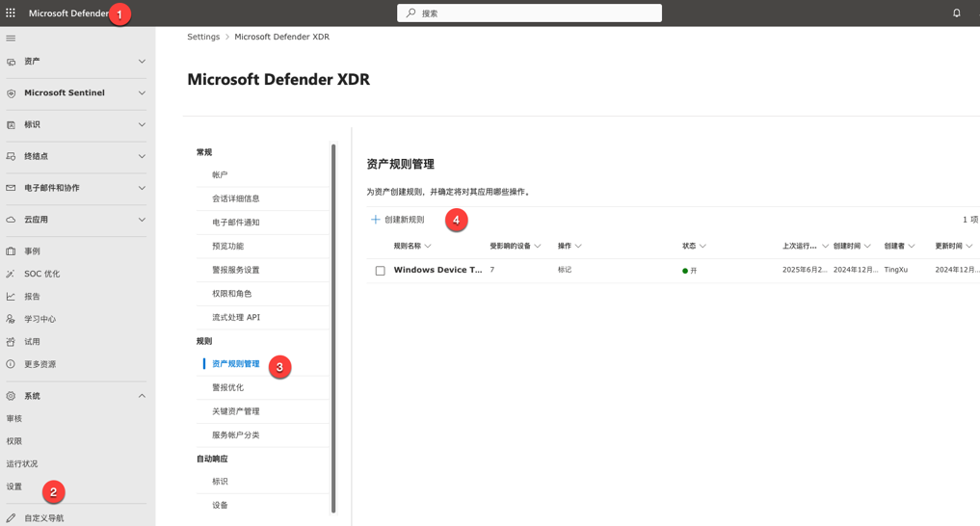Click the TingXu creator cell

895,270
